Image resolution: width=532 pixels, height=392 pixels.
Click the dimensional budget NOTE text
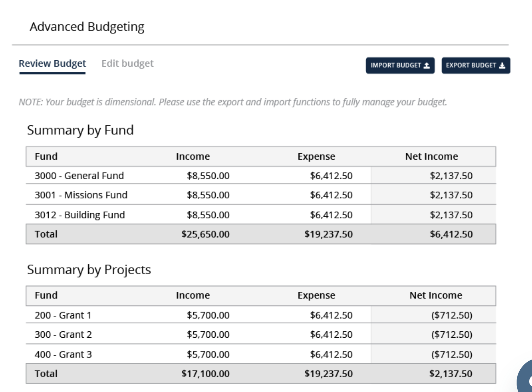233,102
